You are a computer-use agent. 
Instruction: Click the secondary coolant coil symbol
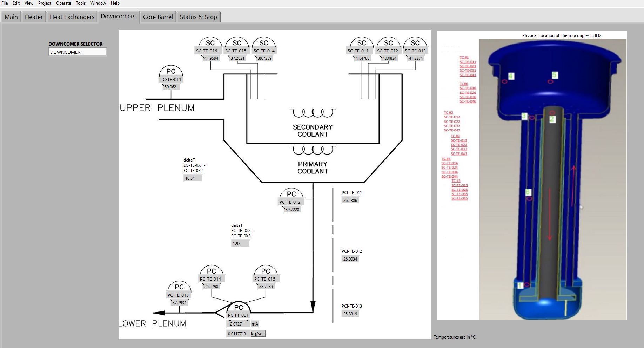pos(313,113)
